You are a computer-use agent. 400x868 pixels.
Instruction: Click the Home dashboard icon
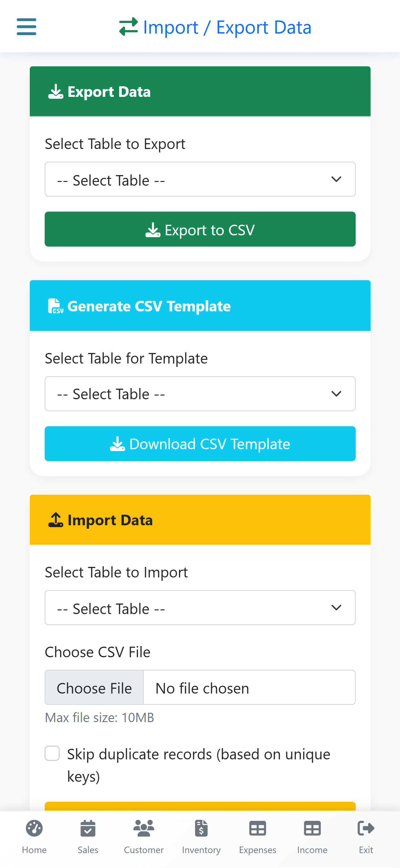click(34, 828)
